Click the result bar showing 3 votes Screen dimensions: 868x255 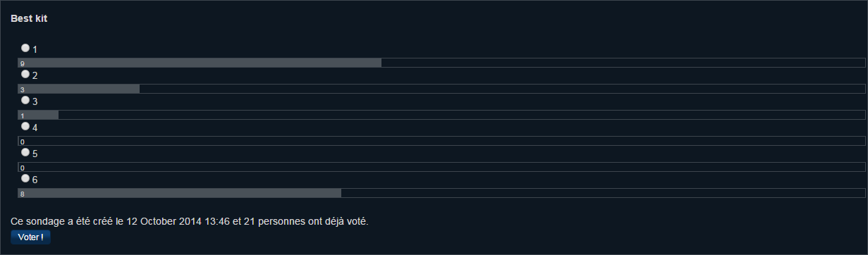pyautogui.click(x=441, y=89)
